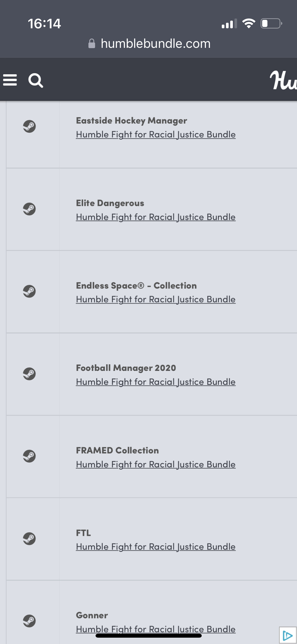Open bundle link under Football Manager 2020
This screenshot has height=644, width=297.
[155, 382]
